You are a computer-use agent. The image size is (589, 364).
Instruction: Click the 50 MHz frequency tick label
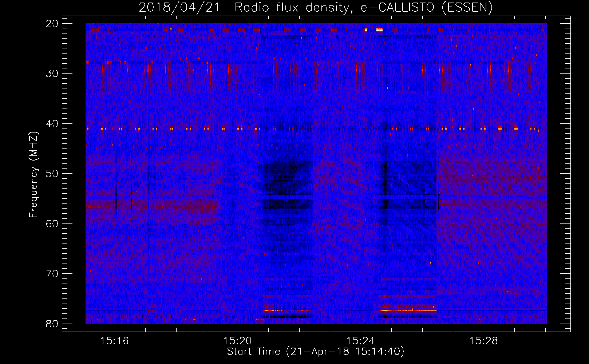coord(52,174)
